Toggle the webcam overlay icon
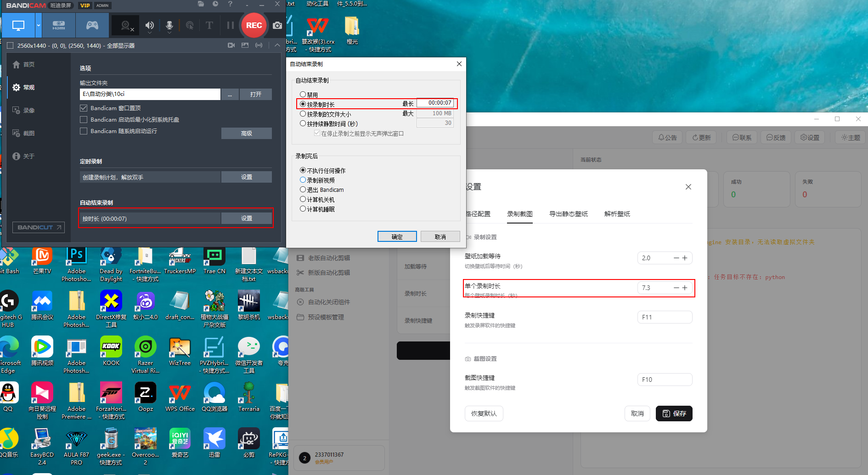Screen dimensions: 868x475 point(125,25)
